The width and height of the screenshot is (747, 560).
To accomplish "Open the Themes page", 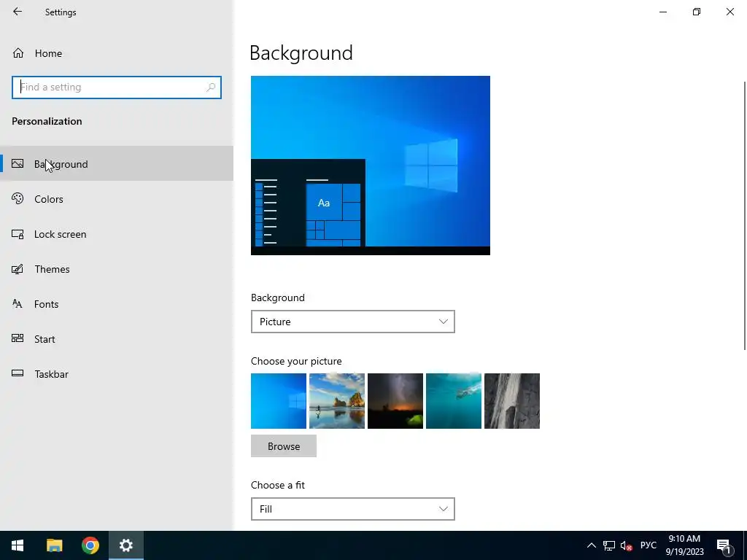I will [x=117, y=269].
